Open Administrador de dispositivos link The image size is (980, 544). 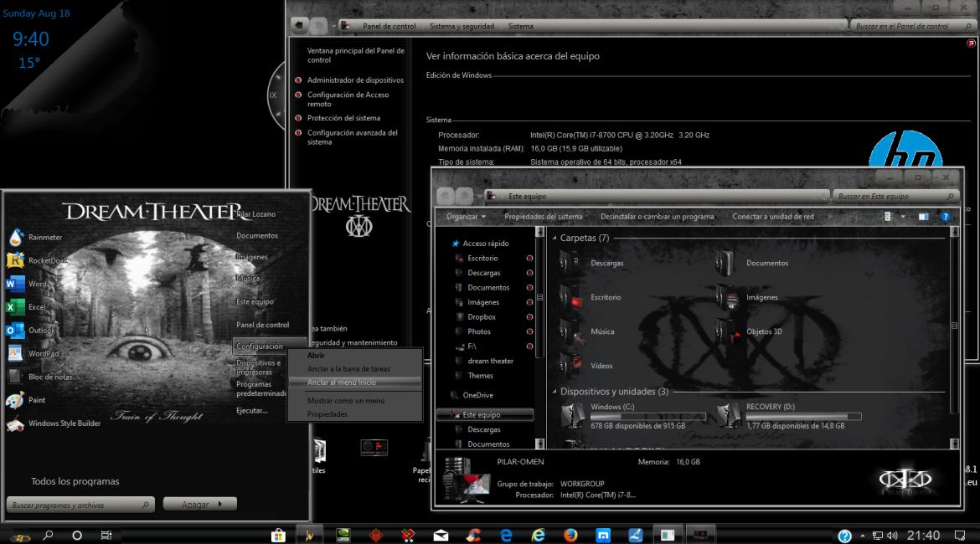pyautogui.click(x=355, y=80)
